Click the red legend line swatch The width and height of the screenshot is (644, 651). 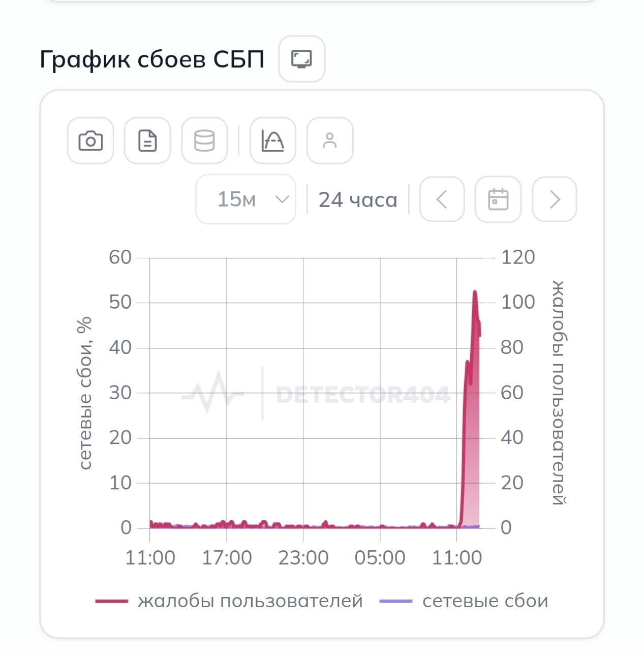[x=112, y=601]
